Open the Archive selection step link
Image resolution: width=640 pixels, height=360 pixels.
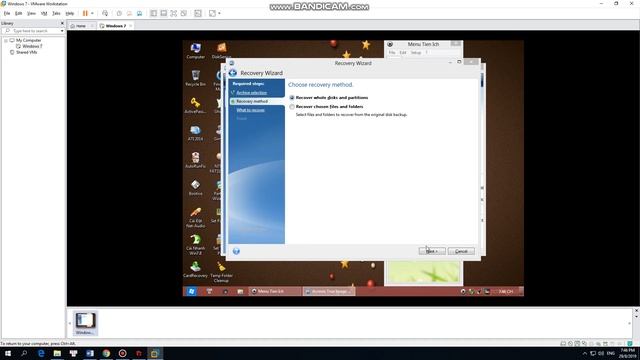251,93
